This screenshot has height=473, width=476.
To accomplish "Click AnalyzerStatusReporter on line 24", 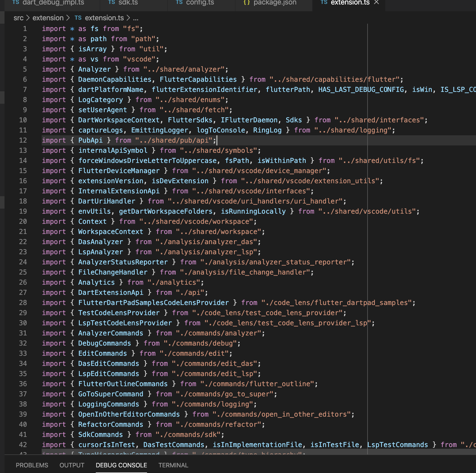I will (123, 262).
